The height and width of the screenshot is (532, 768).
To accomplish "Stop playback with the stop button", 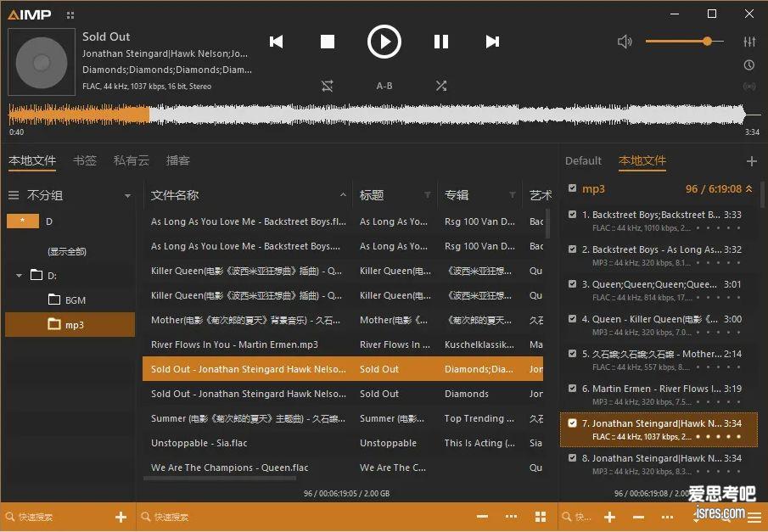I will pos(328,42).
